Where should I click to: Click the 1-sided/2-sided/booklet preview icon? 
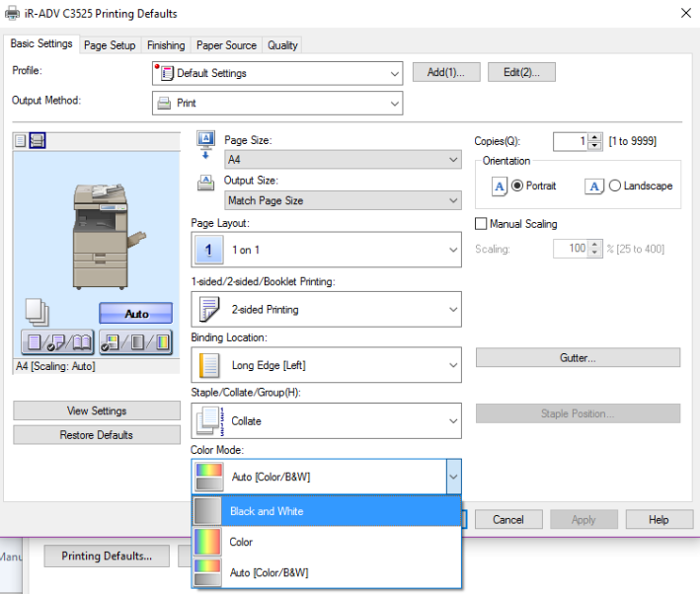(57, 342)
